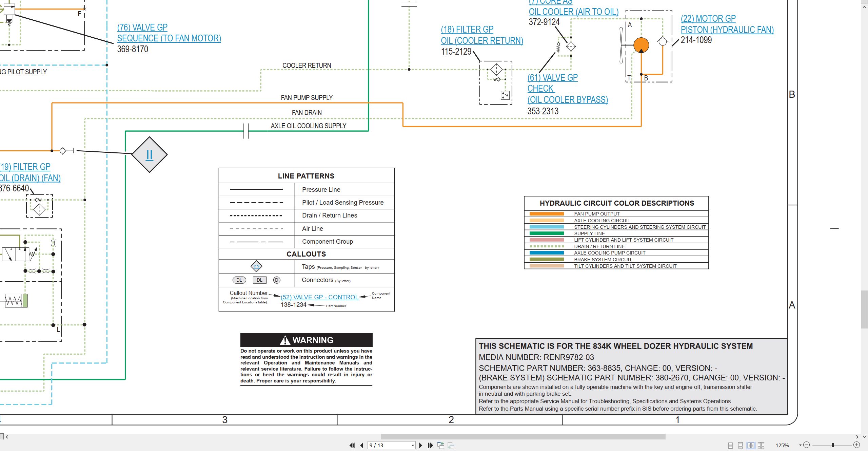Zoom in with the plus button
Screen dimensions: 868x451
[x=856, y=445]
